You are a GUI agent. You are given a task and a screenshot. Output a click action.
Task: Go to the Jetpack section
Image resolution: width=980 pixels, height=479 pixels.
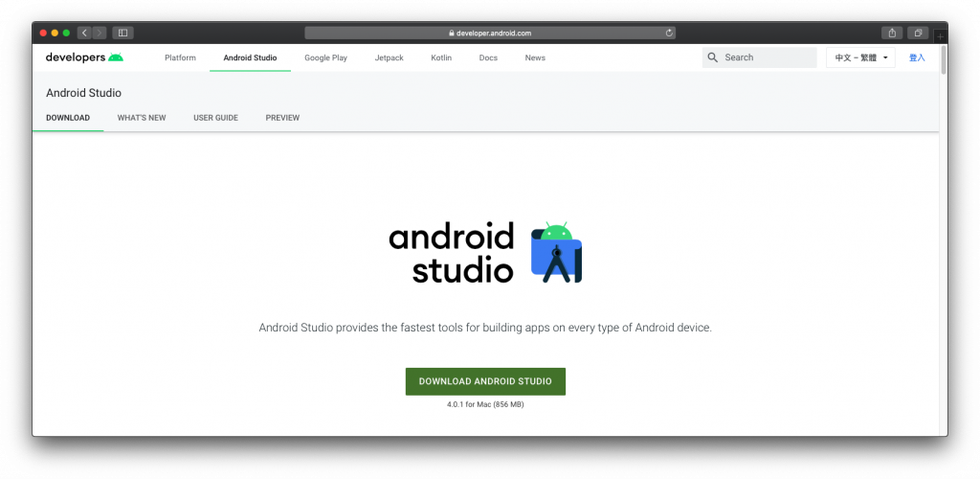(x=389, y=57)
